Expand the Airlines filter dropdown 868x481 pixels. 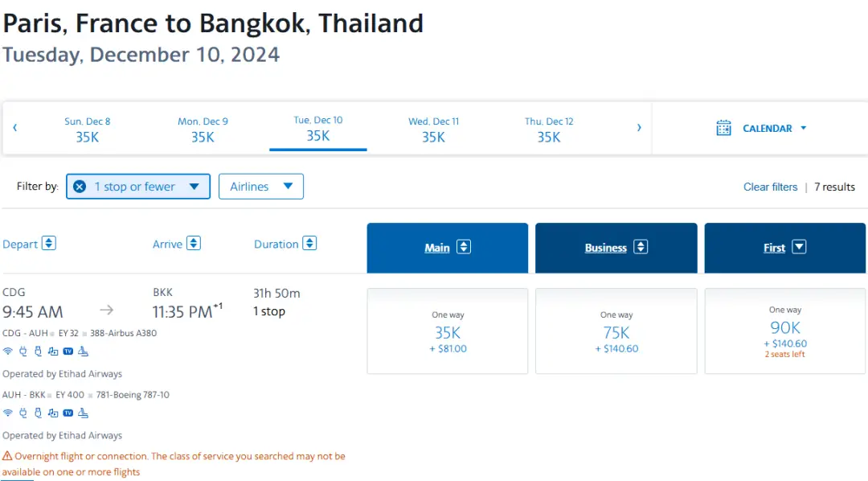[260, 187]
